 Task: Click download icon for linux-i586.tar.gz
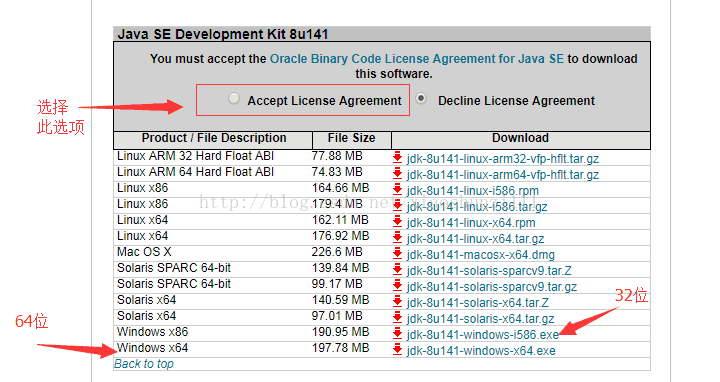tap(398, 206)
